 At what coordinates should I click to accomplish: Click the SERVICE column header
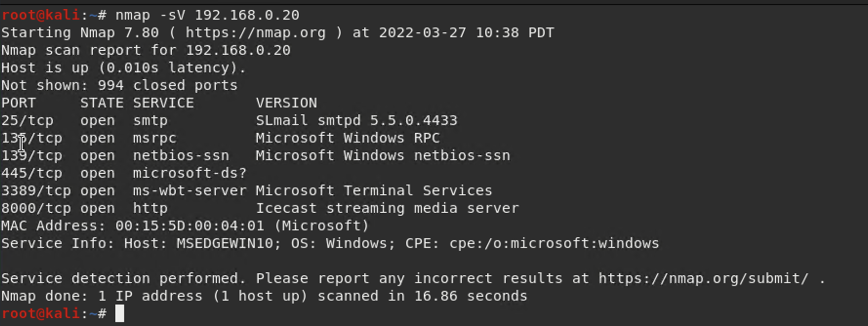[x=163, y=103]
